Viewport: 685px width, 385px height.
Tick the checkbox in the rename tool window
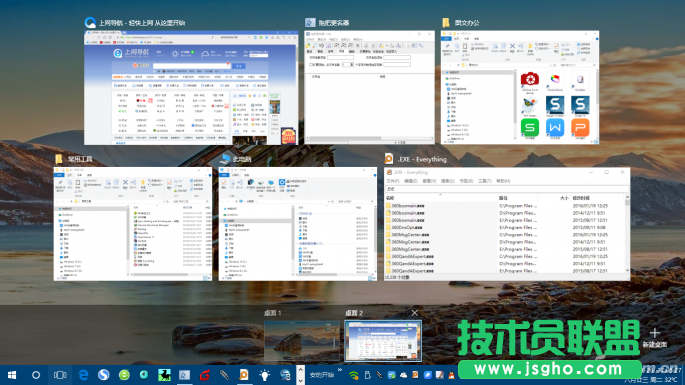(x=311, y=65)
